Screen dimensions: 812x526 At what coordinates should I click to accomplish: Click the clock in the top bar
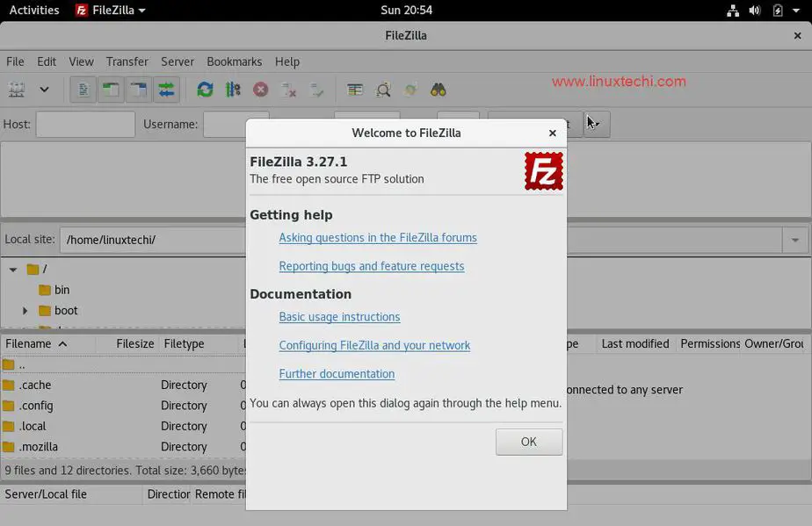pyautogui.click(x=407, y=10)
